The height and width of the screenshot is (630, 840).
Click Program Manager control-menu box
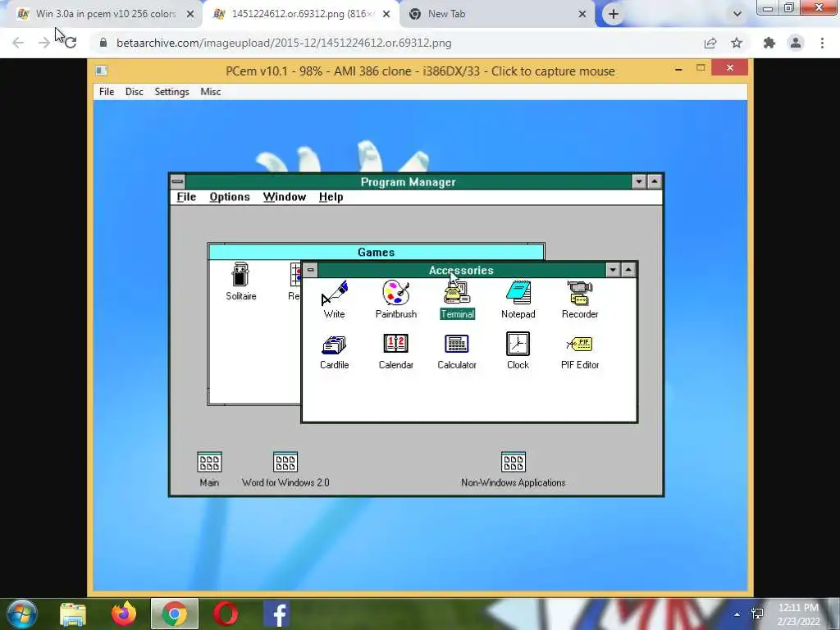coord(177,181)
